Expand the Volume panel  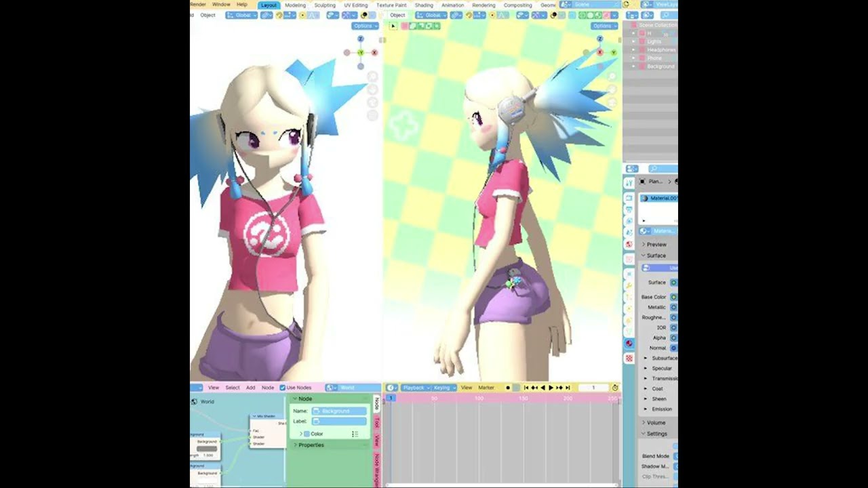click(x=656, y=422)
